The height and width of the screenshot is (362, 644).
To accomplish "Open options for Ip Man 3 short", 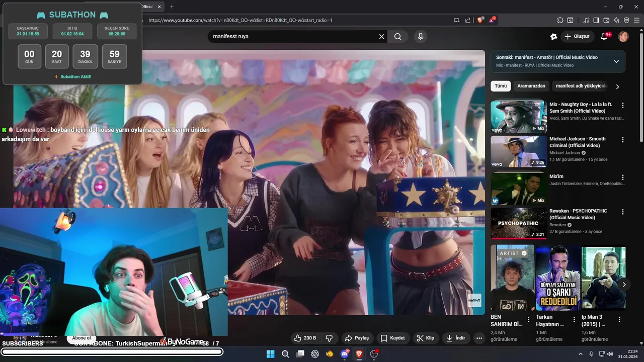I will click(619, 319).
